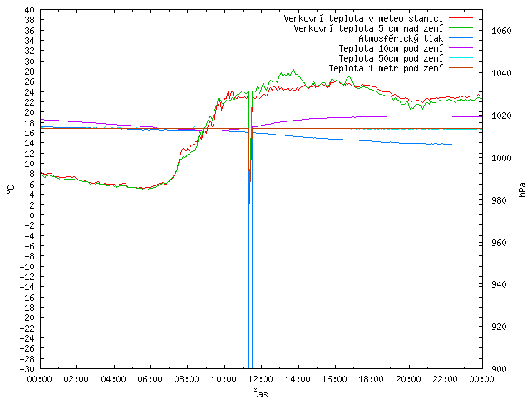
Task: Click the x-axis title 'Čas'
Action: click(260, 393)
